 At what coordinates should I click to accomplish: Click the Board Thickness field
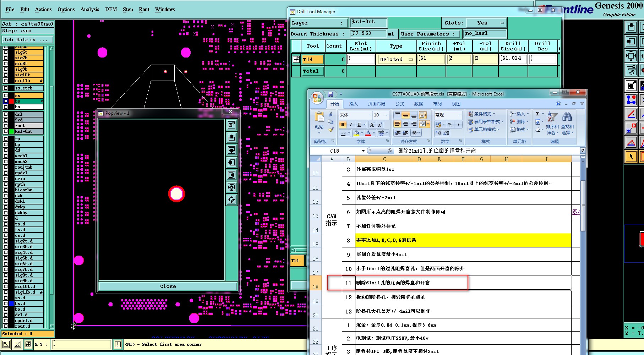tap(368, 34)
